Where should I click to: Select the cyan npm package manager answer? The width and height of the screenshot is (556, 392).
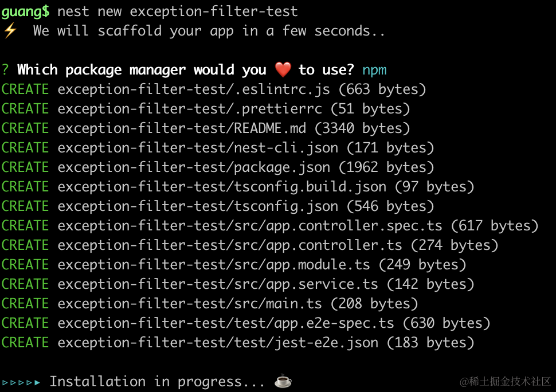[374, 70]
